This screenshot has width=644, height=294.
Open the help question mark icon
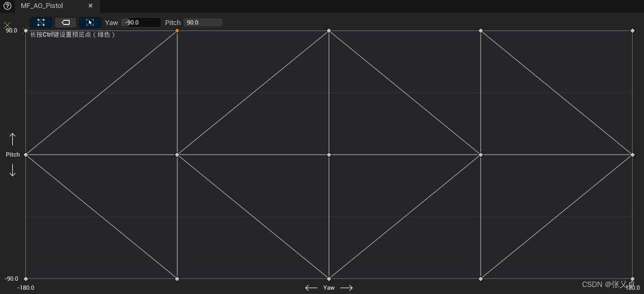(7, 6)
